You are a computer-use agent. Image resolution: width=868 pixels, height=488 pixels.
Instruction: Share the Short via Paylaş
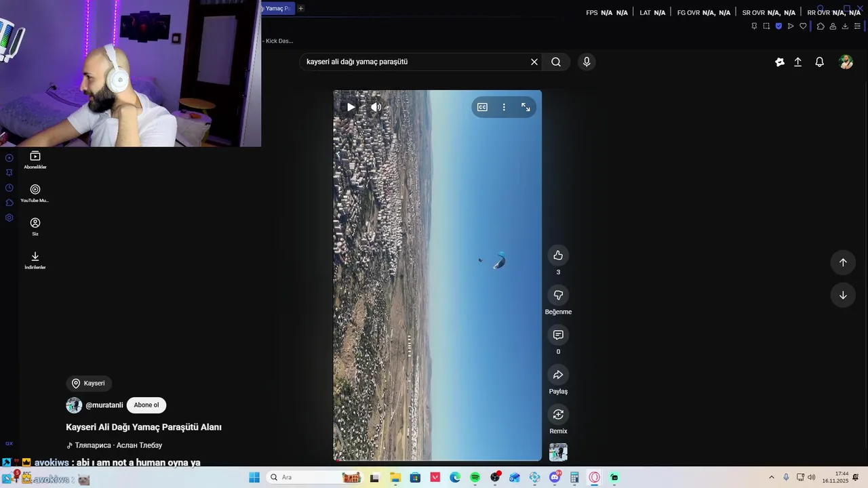(558, 375)
